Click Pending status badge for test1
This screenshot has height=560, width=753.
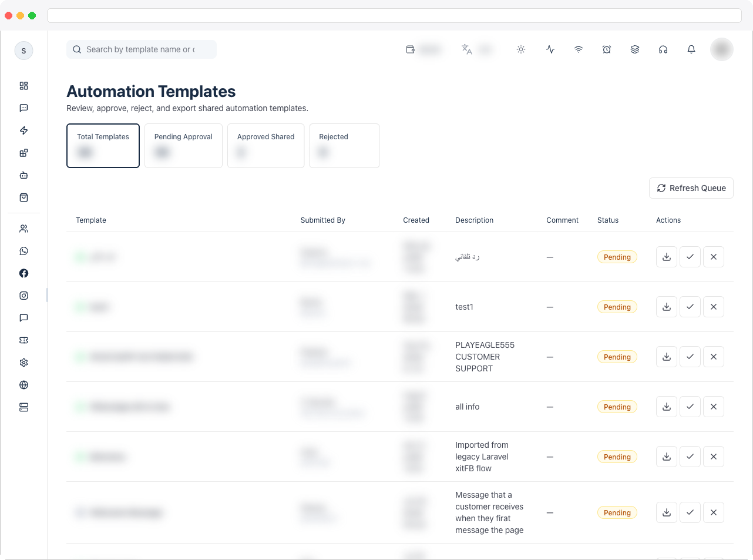(617, 307)
